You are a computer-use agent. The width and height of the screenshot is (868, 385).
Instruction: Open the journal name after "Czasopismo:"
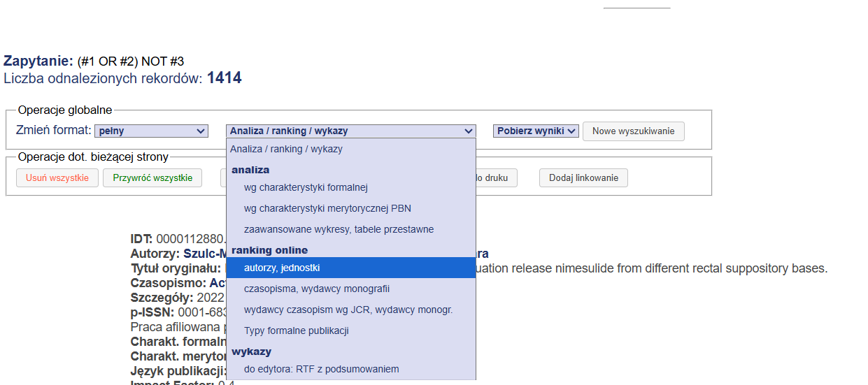[217, 283]
